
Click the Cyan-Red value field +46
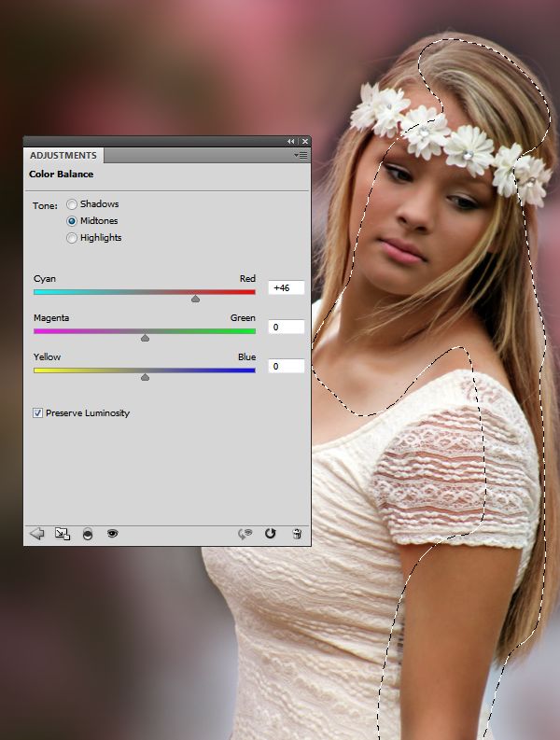click(287, 288)
